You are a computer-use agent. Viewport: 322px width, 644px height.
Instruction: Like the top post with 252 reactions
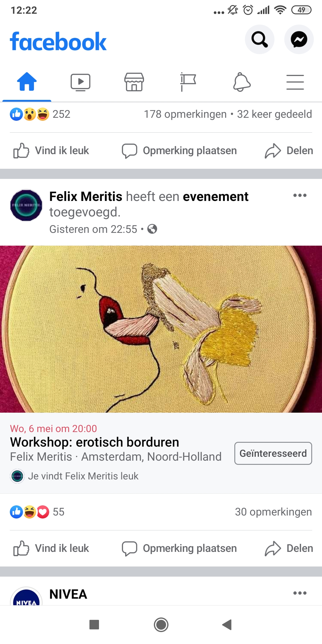[x=51, y=151]
